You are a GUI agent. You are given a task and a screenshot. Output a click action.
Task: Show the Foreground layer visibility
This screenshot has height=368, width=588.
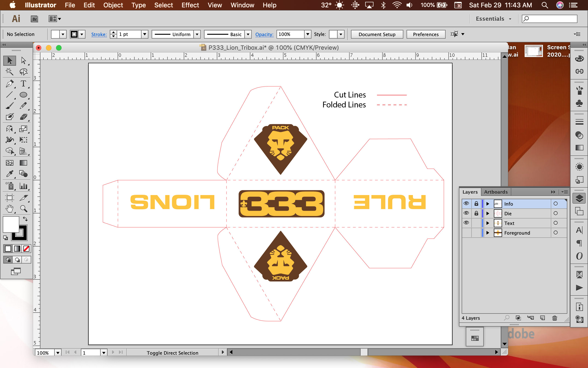pyautogui.click(x=466, y=233)
